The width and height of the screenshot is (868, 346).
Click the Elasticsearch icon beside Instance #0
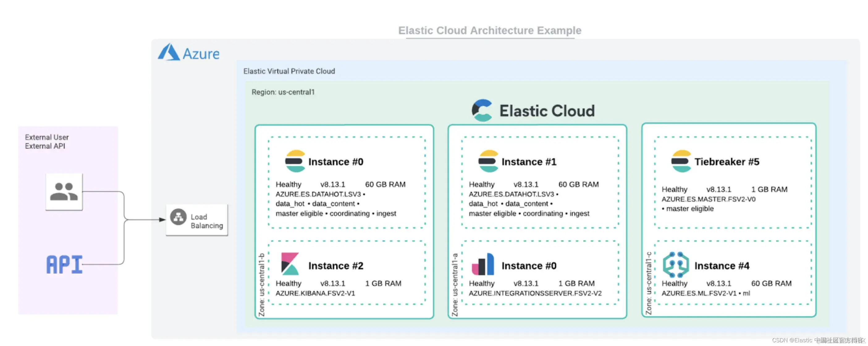pyautogui.click(x=295, y=161)
